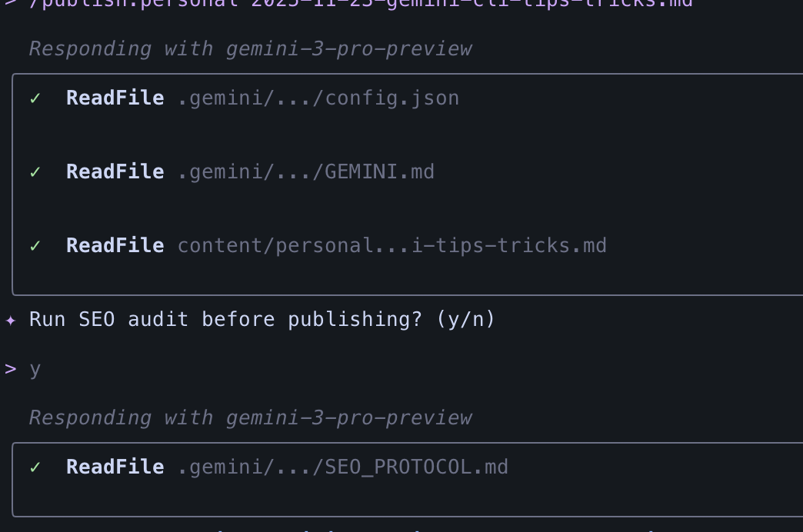This screenshot has height=532, width=803.
Task: Click the typed 'y' confirmation response
Action: coord(35,368)
